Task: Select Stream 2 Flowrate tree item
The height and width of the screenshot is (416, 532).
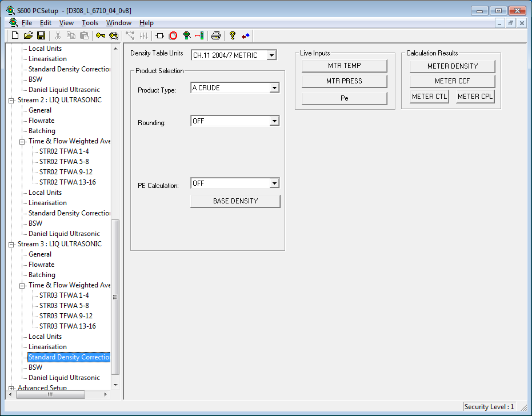Action: 41,121
